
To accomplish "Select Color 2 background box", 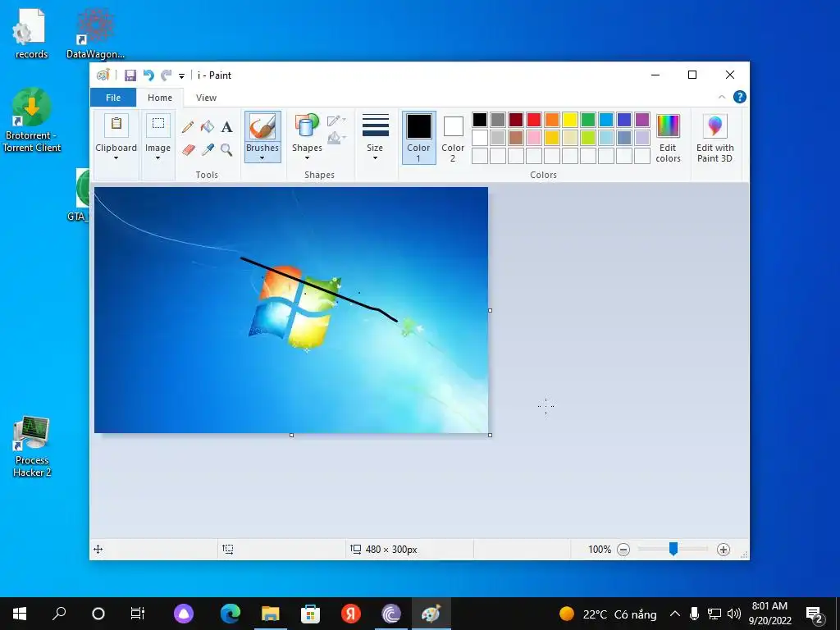I will point(453,137).
